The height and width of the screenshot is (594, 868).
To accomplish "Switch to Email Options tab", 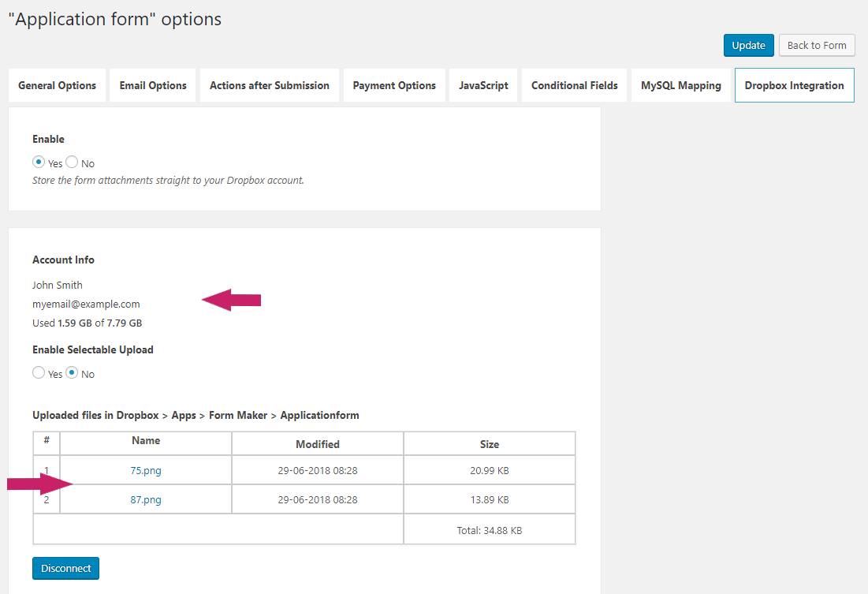I will pyautogui.click(x=153, y=85).
